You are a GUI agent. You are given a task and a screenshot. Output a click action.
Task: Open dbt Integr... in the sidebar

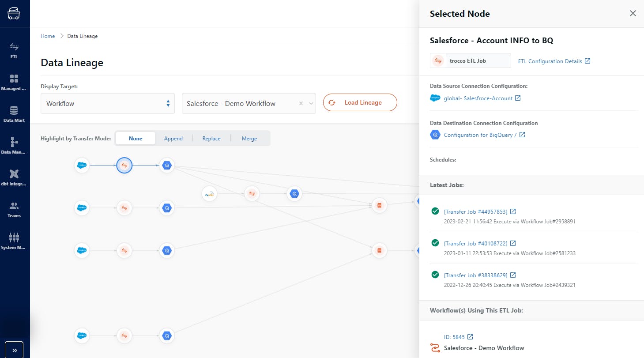[x=14, y=177]
